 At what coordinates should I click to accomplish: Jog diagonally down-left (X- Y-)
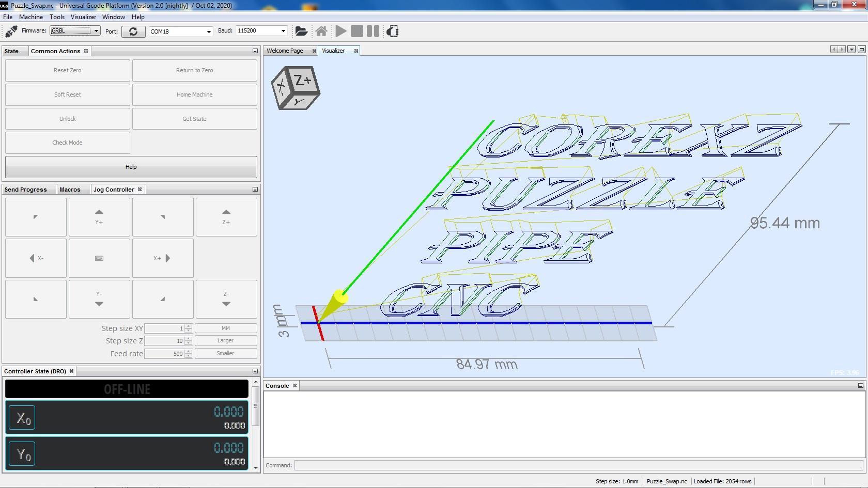pyautogui.click(x=36, y=299)
